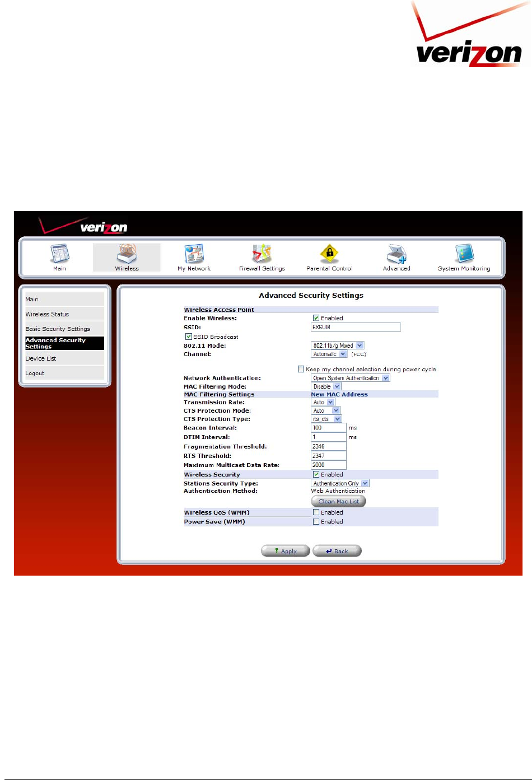
Task: Open the Stations Security Type dropdown
Action: click(340, 483)
